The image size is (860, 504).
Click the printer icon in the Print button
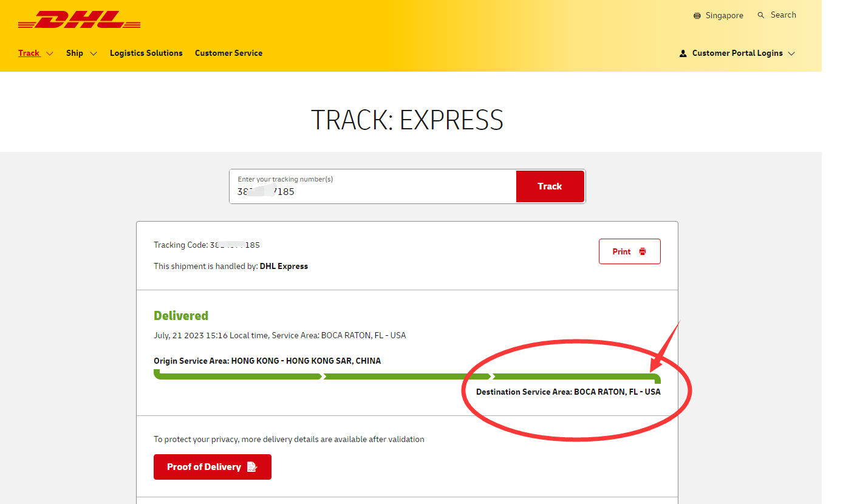[641, 251]
